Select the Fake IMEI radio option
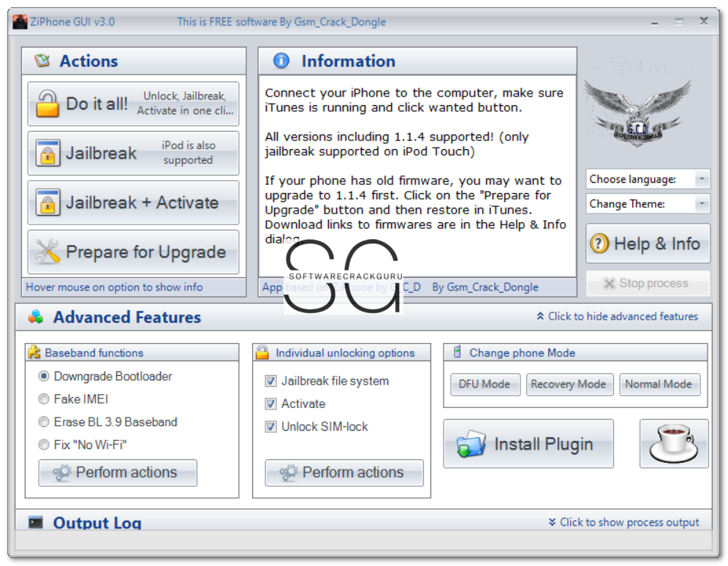Image resolution: width=728 pixels, height=566 pixels. click(x=44, y=399)
